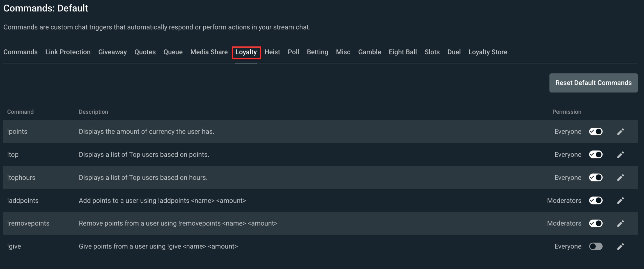Screen dimensions: 644x270
Task: Click the Moderators permission for !removepoints
Action: pos(564,224)
